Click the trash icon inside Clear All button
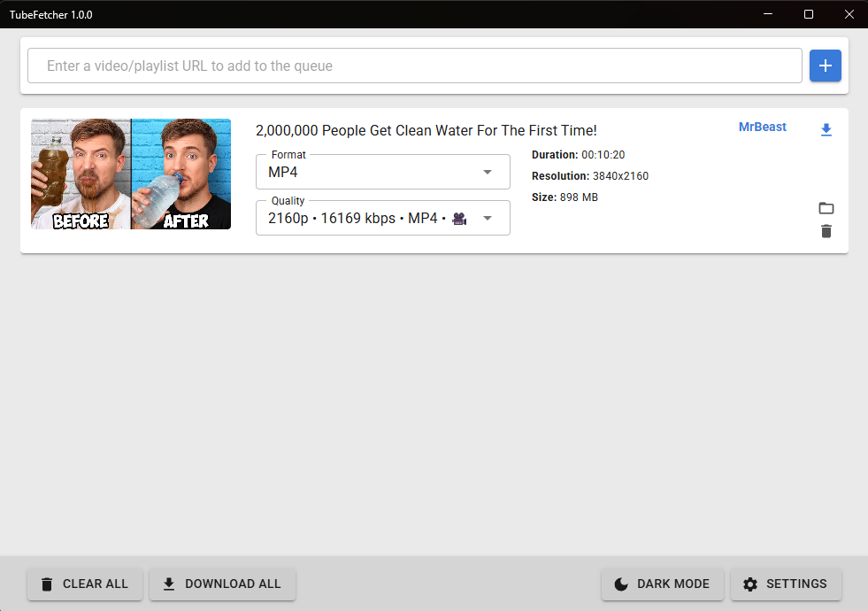The image size is (868, 611). click(x=46, y=584)
